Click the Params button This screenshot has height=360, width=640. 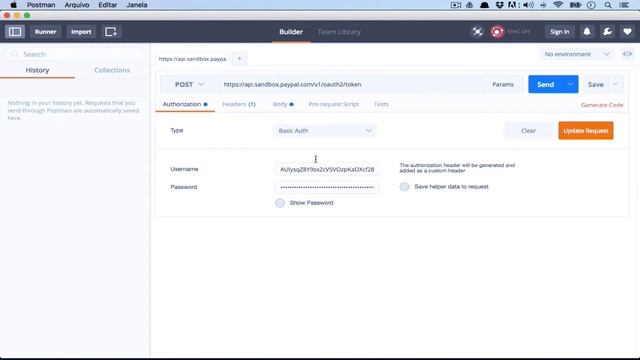[x=502, y=84]
